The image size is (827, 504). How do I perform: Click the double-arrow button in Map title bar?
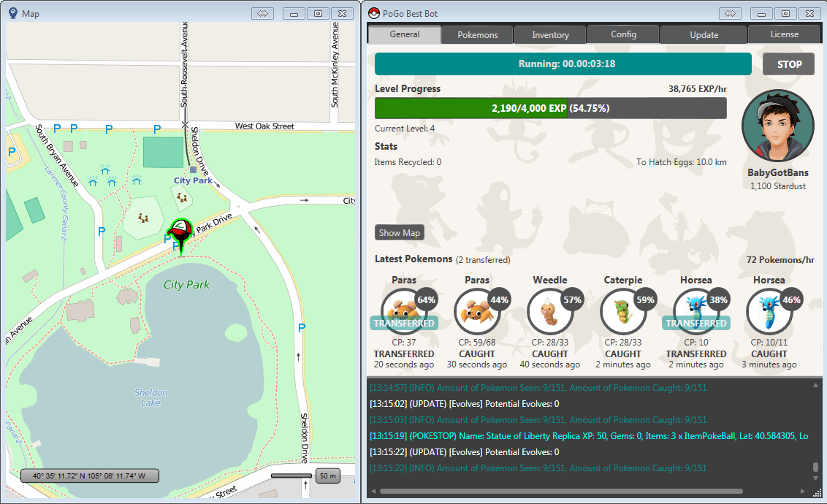pyautogui.click(x=263, y=14)
